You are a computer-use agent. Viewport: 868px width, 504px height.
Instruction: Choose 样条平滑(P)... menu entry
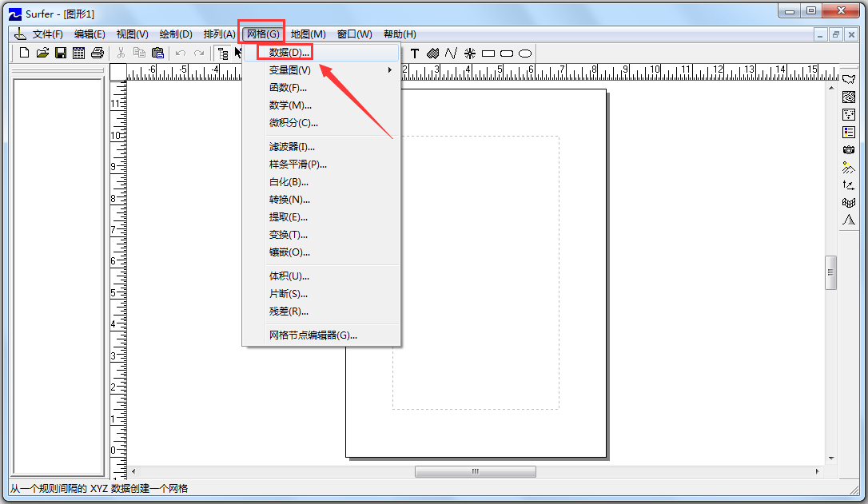point(321,165)
